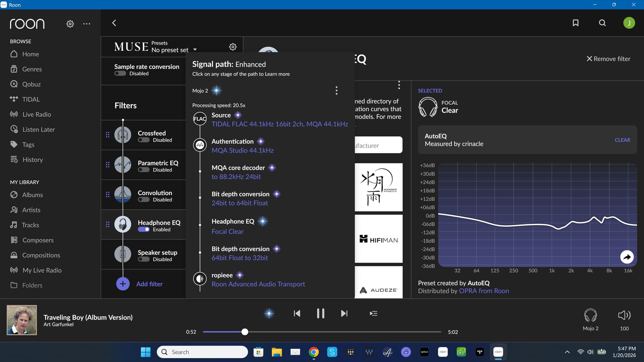Enable the Crossfeed filter toggle
Image resolution: width=644 pixels, height=362 pixels.
(144, 140)
